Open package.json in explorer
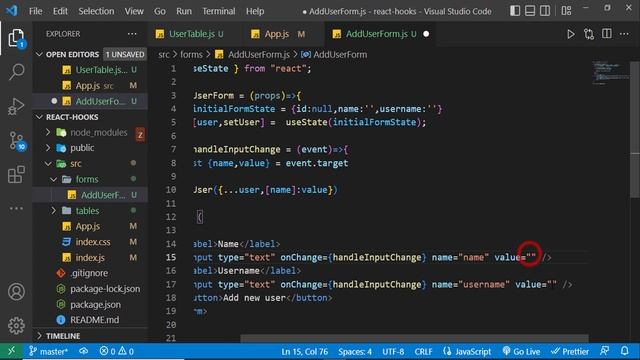Image resolution: width=640 pixels, height=360 pixels. click(x=95, y=304)
